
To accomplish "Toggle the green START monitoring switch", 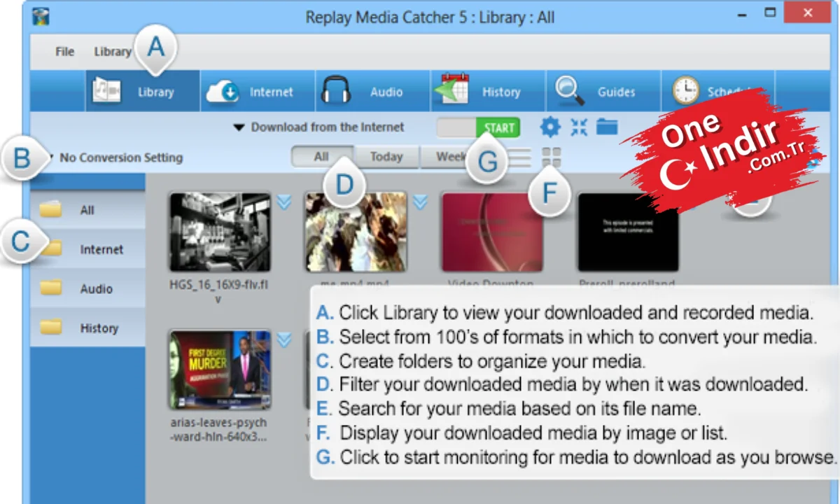I will click(478, 127).
